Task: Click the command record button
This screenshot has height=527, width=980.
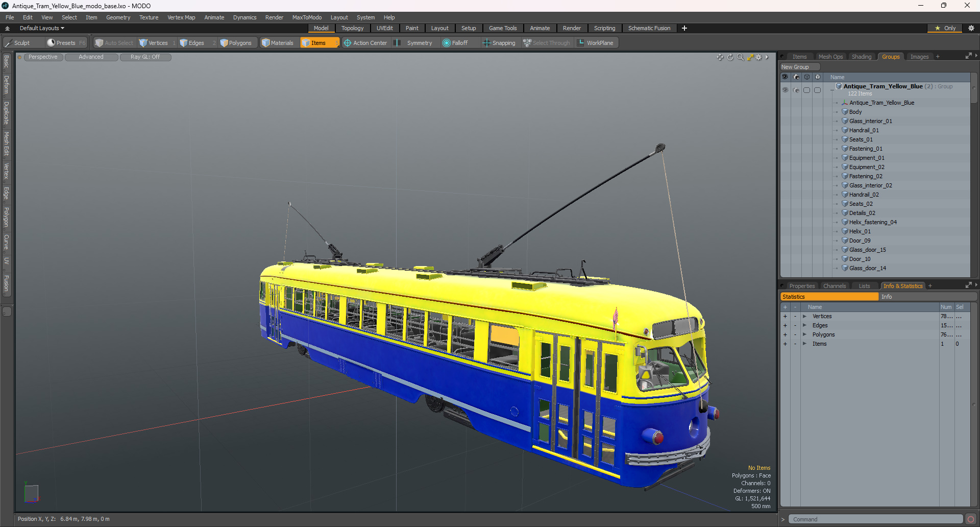Action: (x=971, y=519)
